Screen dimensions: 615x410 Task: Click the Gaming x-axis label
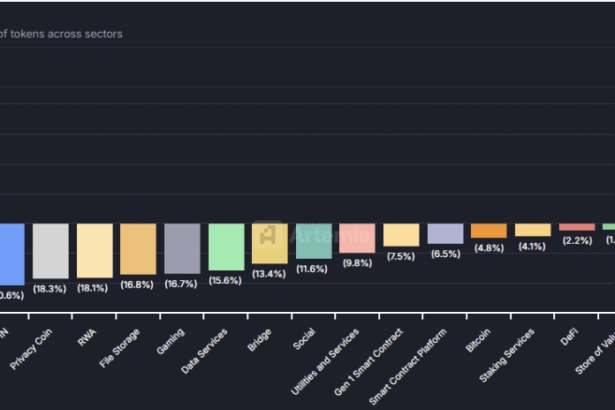click(170, 340)
